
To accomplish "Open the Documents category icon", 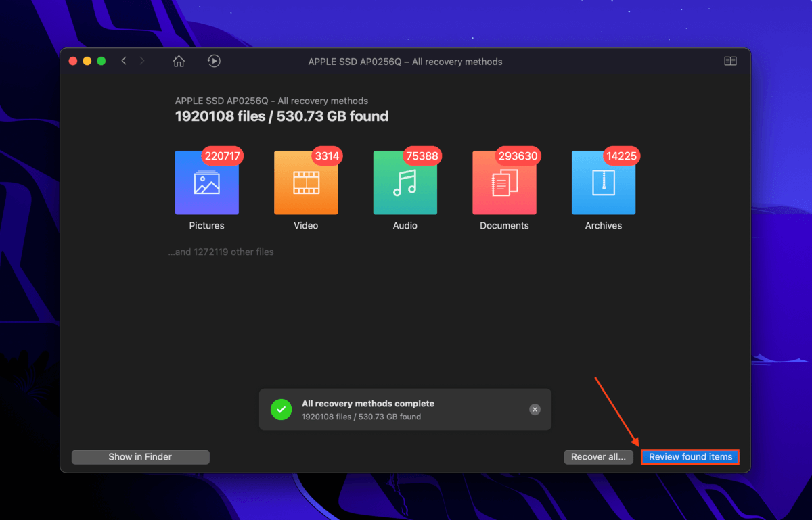I will [504, 183].
